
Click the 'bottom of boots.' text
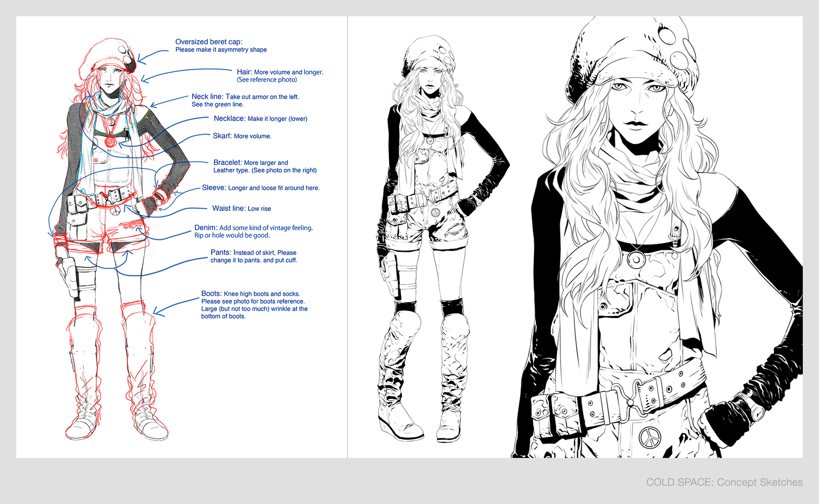point(223,316)
